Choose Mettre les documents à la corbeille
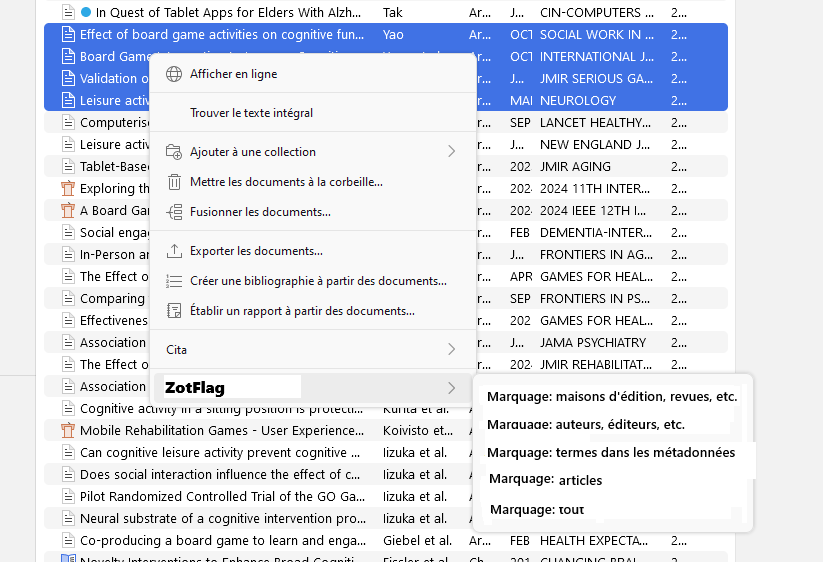Image resolution: width=823 pixels, height=562 pixels. point(313,182)
